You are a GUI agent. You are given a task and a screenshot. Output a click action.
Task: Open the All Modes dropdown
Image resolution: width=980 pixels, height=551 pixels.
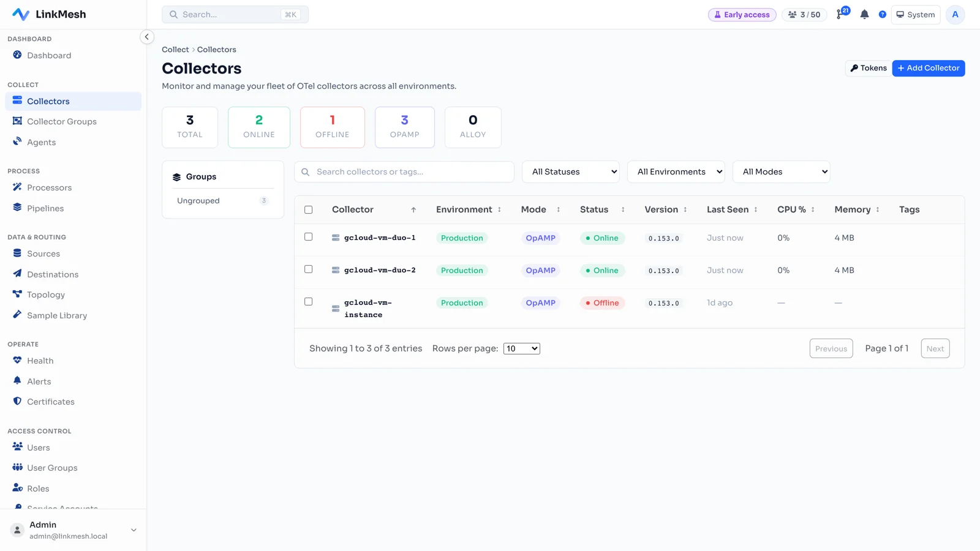(782, 171)
